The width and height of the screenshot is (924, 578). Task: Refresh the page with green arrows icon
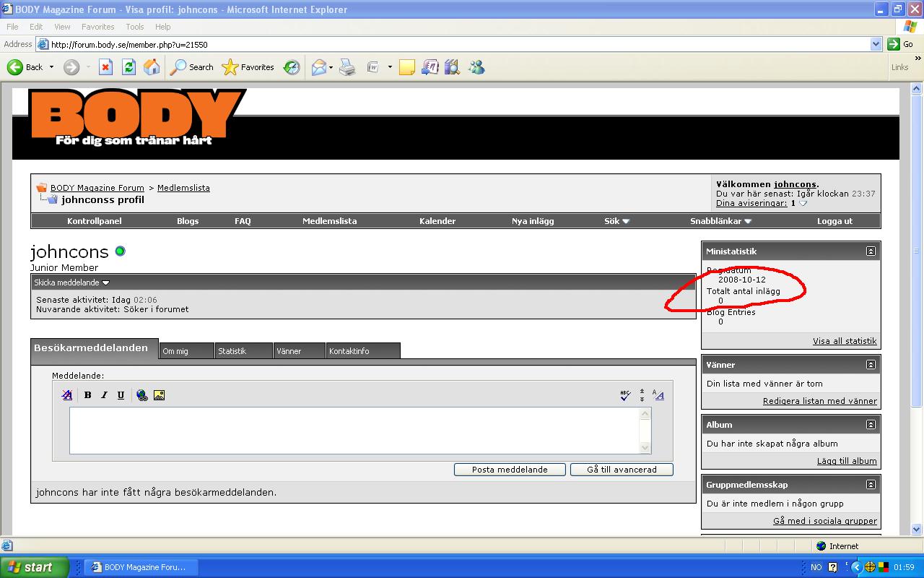pyautogui.click(x=128, y=67)
